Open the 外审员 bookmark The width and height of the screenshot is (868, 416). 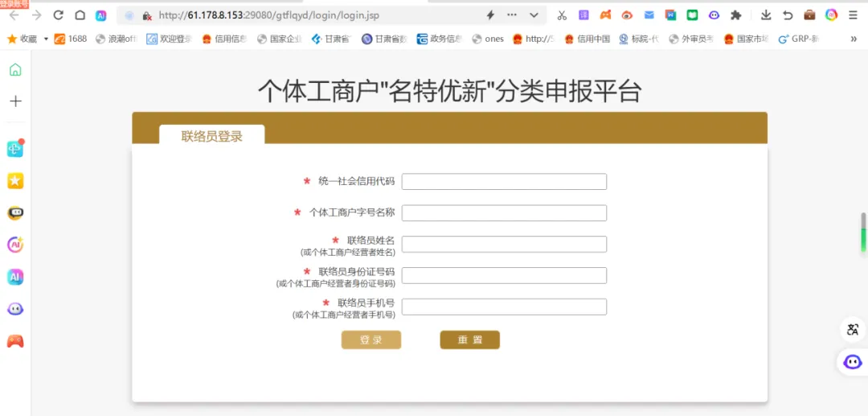(x=691, y=39)
